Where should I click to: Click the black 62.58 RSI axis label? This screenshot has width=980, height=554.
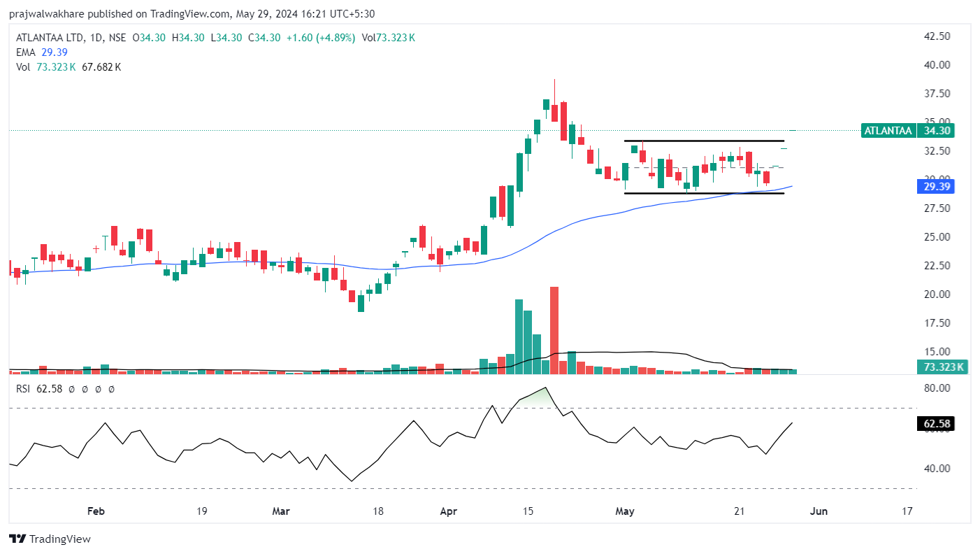click(x=935, y=423)
